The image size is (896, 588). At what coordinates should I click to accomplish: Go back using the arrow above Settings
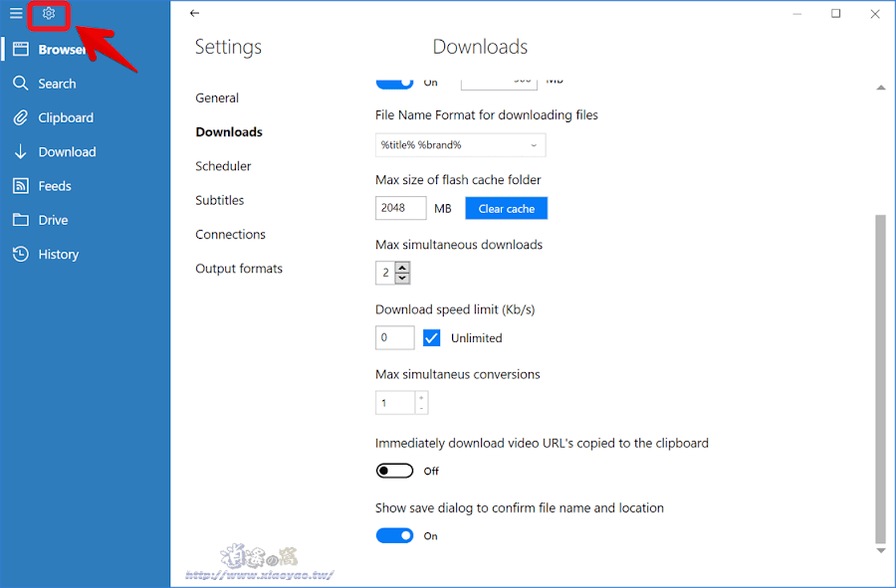[x=193, y=14]
